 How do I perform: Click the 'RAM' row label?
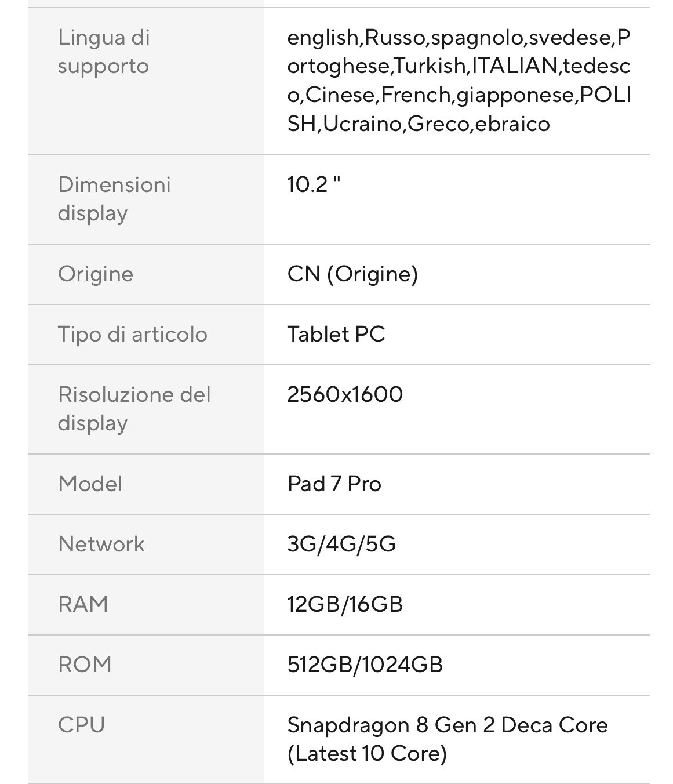(83, 604)
